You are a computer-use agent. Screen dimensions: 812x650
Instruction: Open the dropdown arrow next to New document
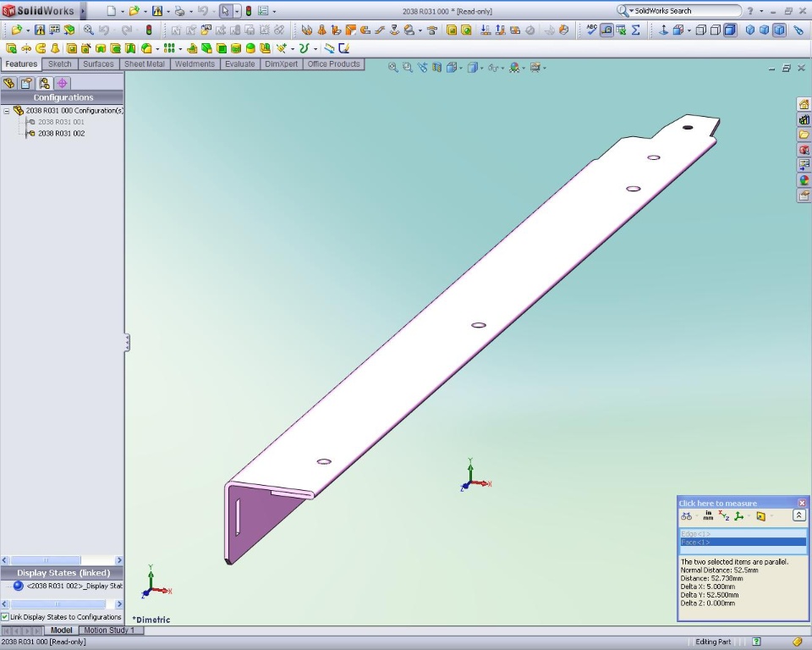(x=122, y=11)
